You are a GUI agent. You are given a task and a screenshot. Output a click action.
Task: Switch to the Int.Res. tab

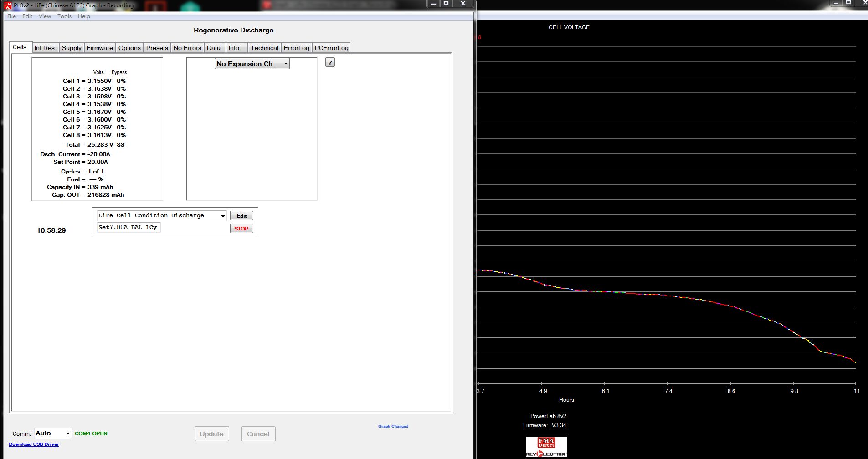(45, 48)
